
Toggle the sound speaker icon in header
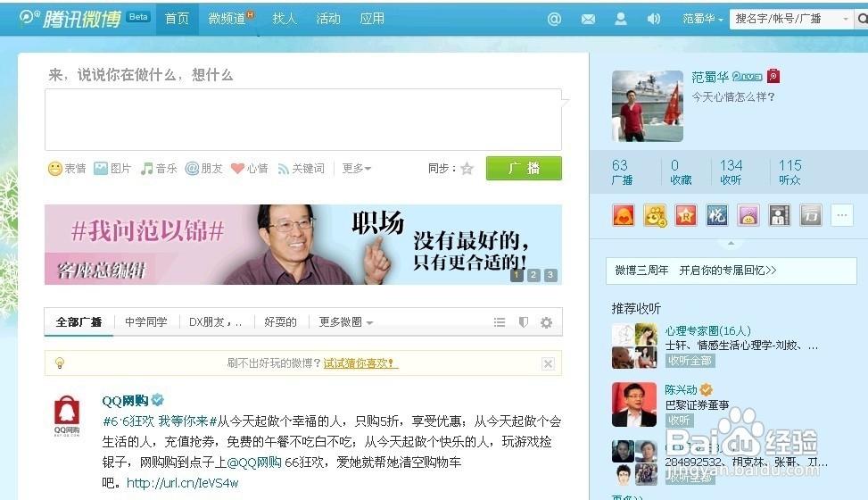coord(654,19)
